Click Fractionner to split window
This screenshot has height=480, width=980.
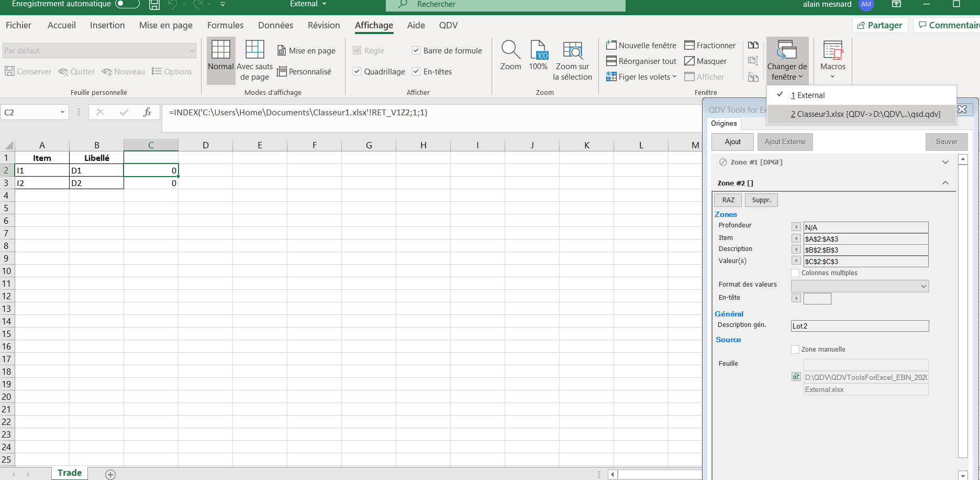710,46
